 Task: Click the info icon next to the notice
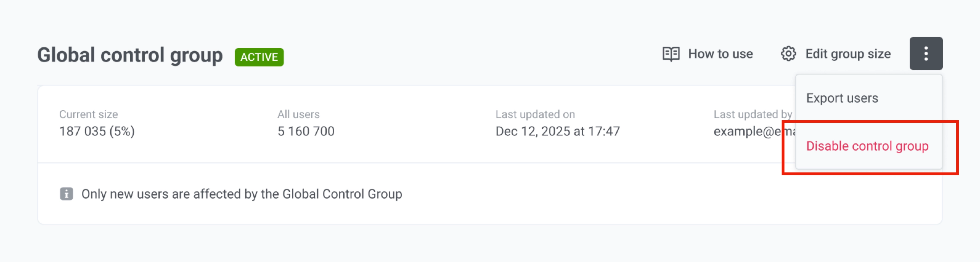point(67,194)
